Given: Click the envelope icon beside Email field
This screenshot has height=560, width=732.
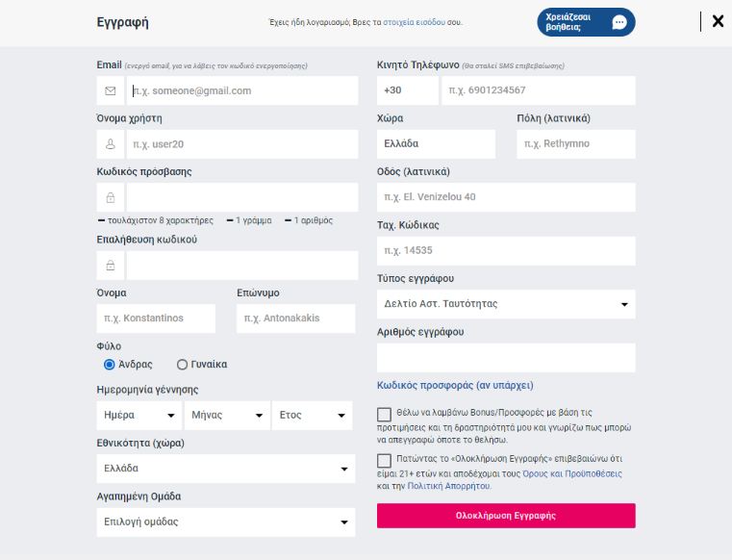Looking at the screenshot, I should tap(111, 90).
